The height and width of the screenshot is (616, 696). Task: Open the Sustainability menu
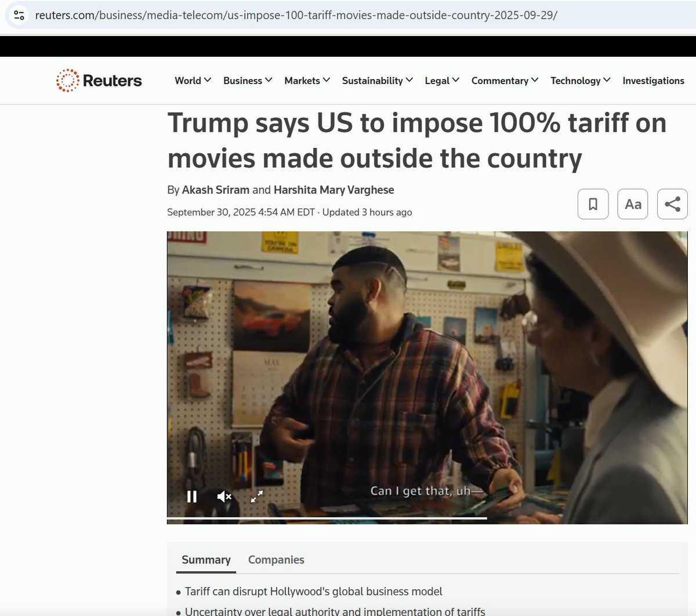377,81
